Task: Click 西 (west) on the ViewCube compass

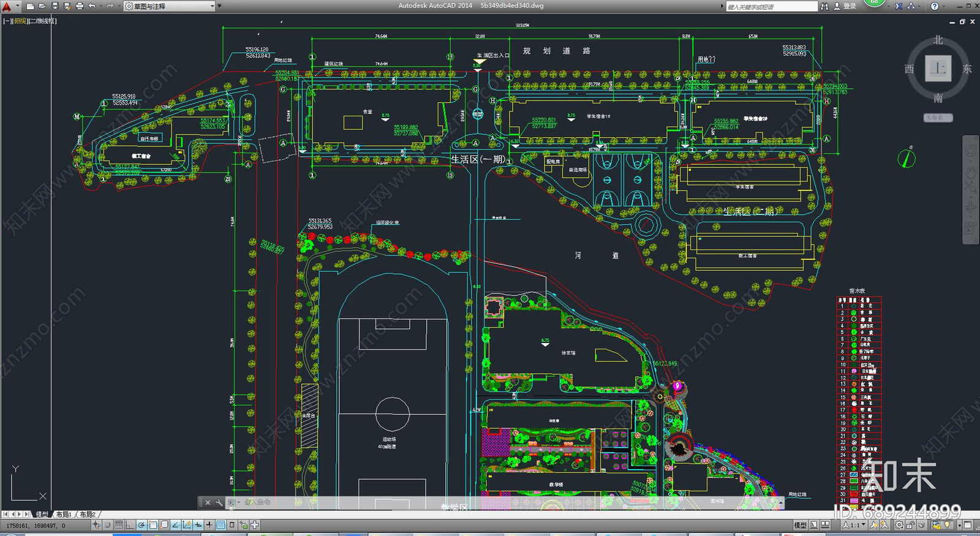Action: point(910,69)
